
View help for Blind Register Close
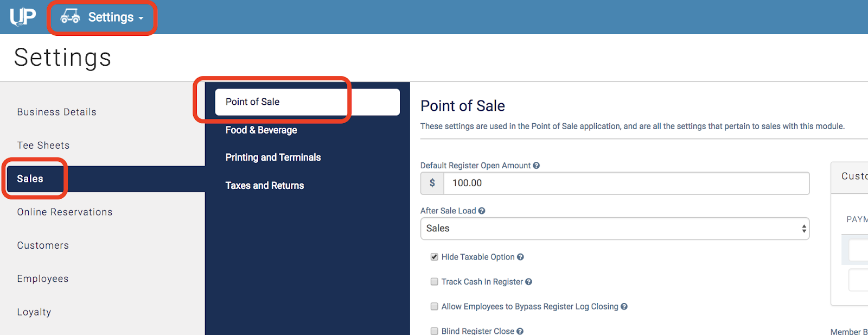coord(520,331)
